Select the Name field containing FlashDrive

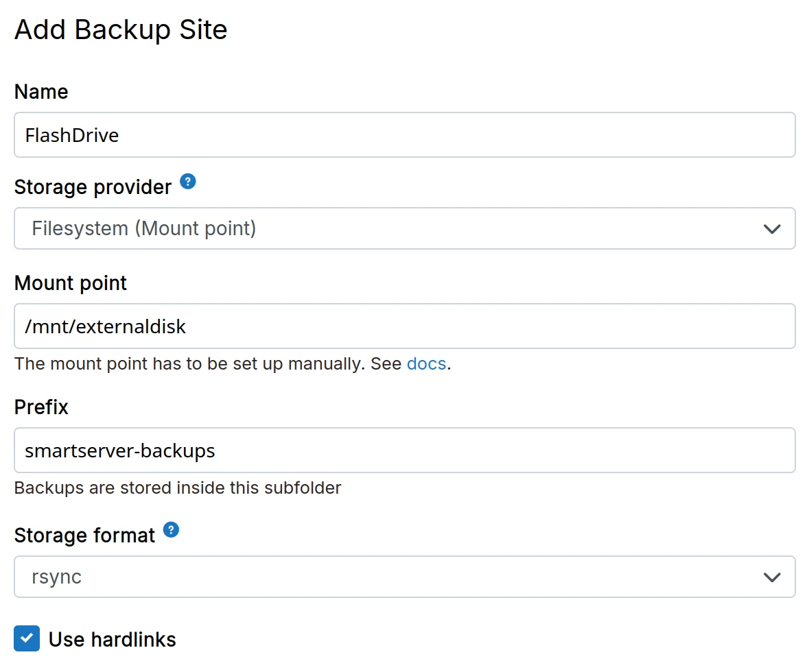[405, 135]
